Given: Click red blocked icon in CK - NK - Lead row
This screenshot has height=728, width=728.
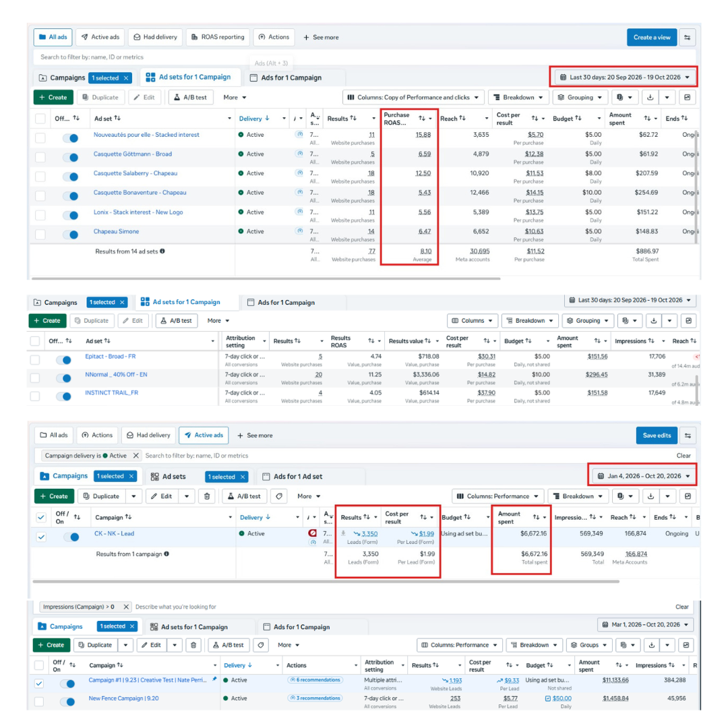Looking at the screenshot, I should point(313,533).
